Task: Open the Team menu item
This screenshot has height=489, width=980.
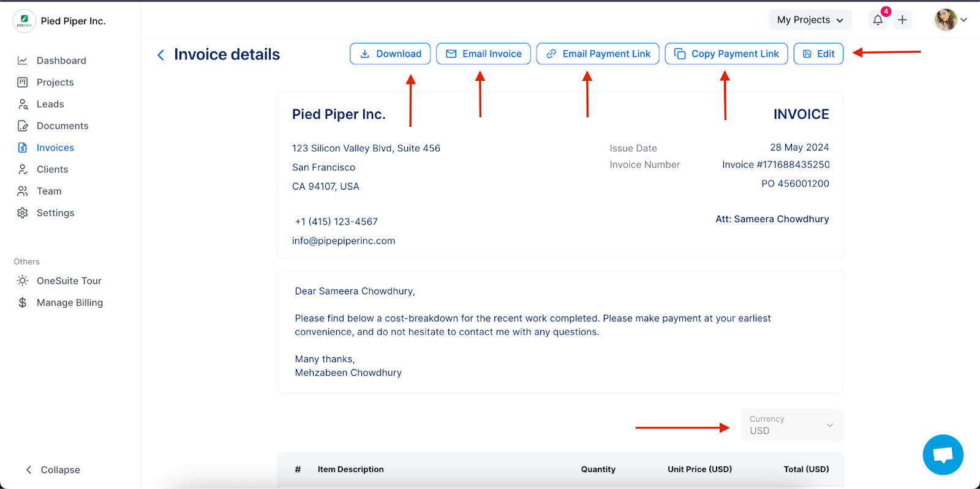Action: [x=49, y=191]
